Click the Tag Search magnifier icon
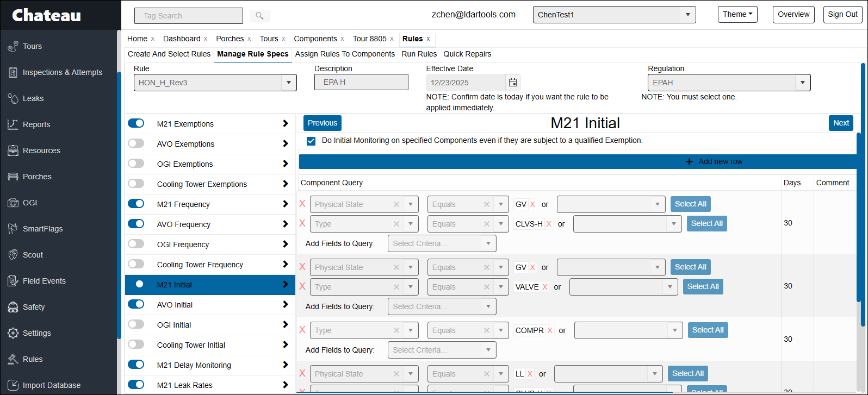The width and height of the screenshot is (868, 395). click(x=259, y=16)
